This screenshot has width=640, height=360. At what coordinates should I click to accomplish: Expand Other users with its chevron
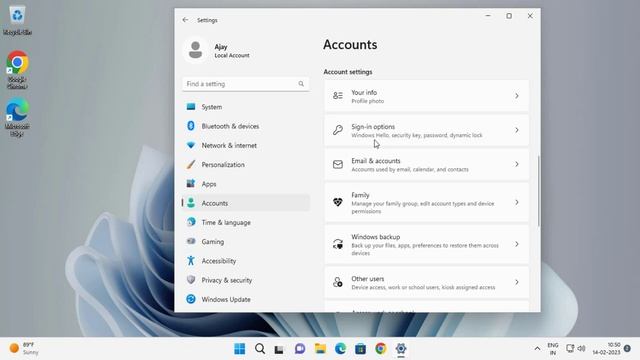coord(517,282)
